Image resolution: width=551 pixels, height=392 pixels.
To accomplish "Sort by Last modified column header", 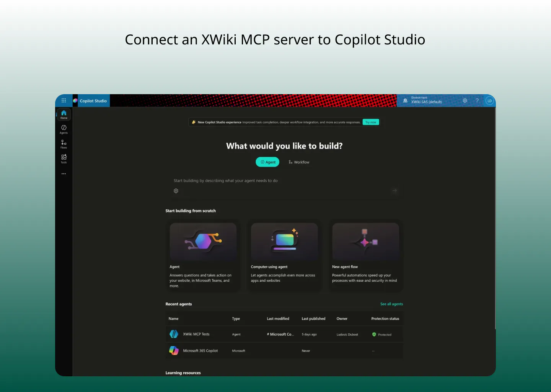I will [278, 318].
